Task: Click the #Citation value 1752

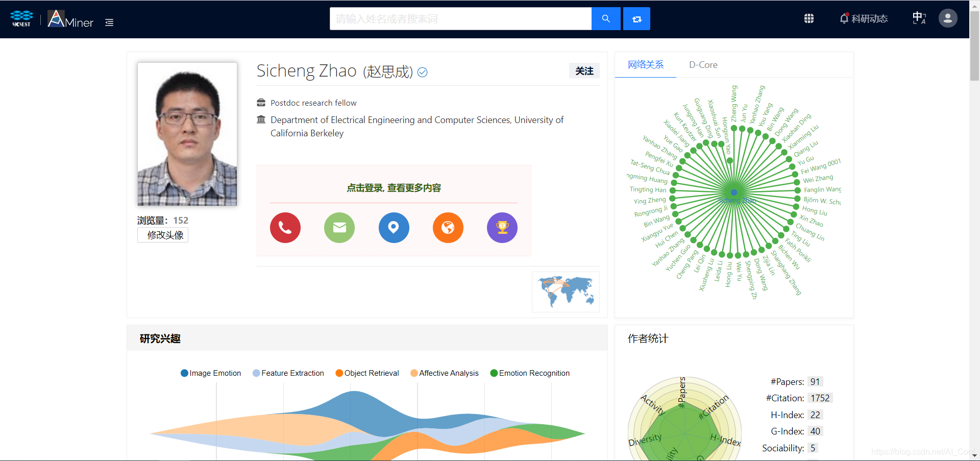Action: tap(820, 398)
